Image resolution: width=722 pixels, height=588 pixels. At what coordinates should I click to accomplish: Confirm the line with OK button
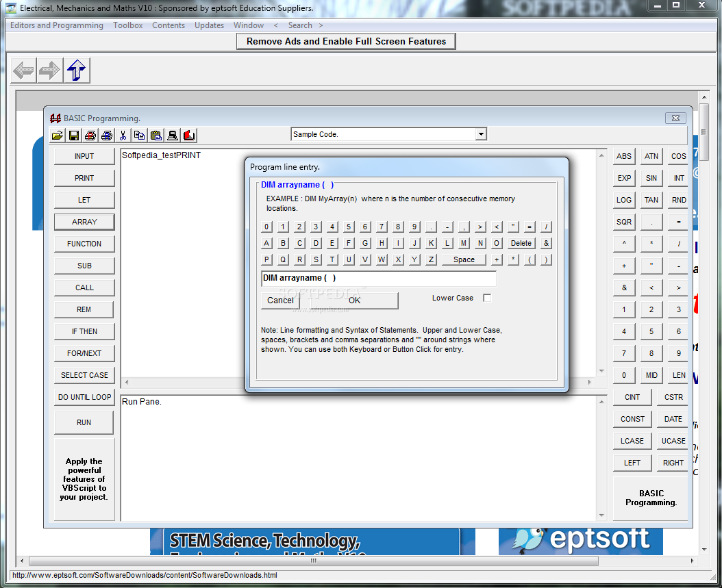pos(354,301)
